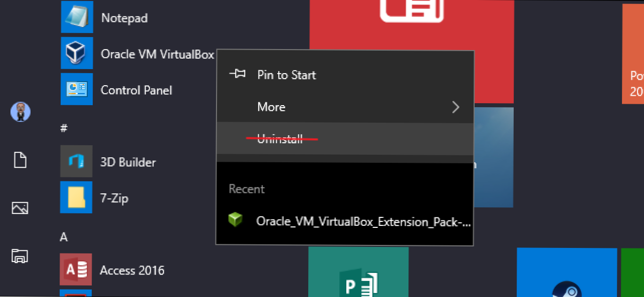The image size is (644, 297).
Task: Open the 7-Zip file archiver
Action: click(114, 198)
